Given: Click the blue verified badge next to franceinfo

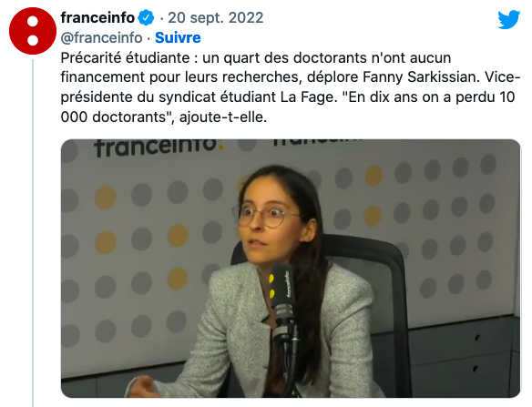Looking at the screenshot, I should pos(147,18).
